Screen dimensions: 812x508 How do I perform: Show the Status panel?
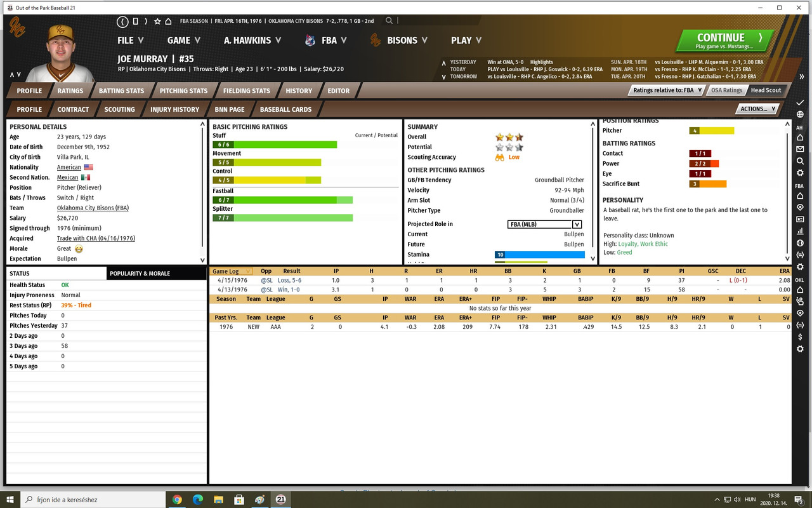[x=56, y=274]
